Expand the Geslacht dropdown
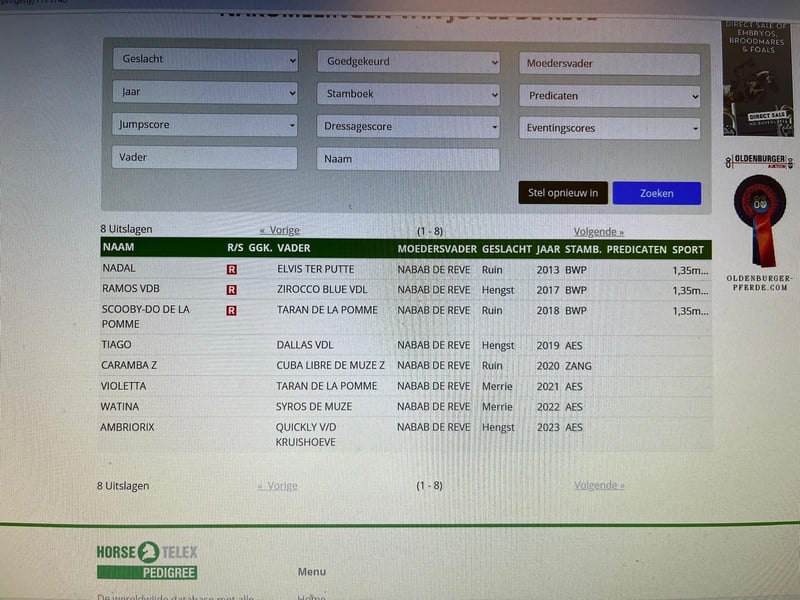The image size is (800, 600). [205, 60]
